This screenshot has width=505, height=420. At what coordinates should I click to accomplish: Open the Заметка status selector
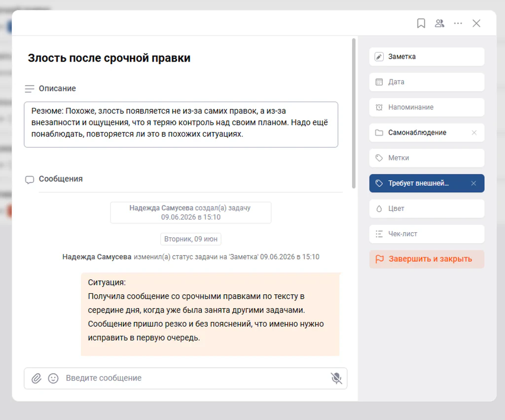427,57
